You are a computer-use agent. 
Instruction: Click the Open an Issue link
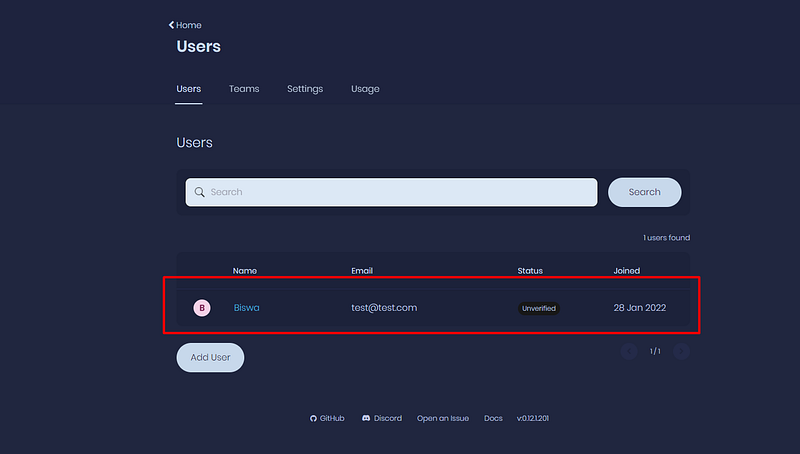(x=443, y=418)
